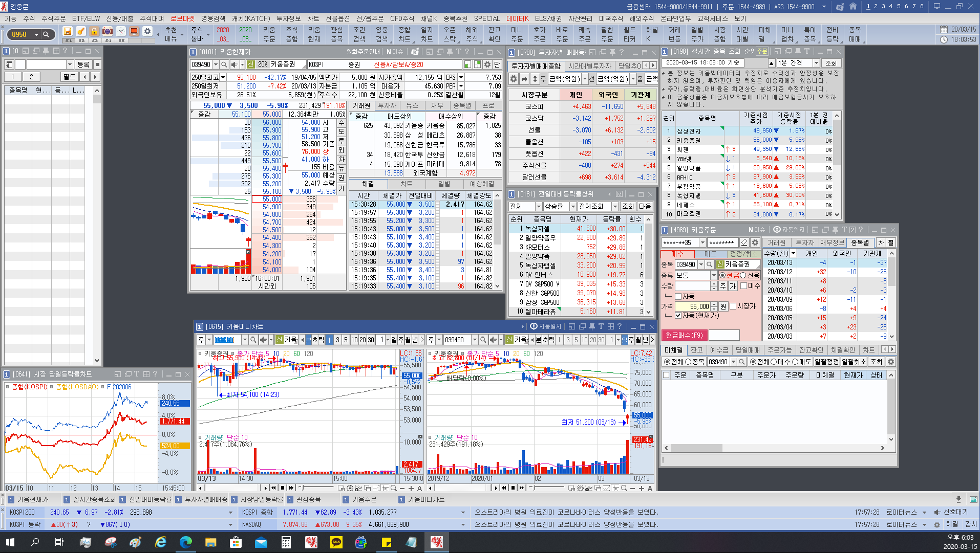Open stock code 039490 dropdown in 키움현재가
The image size is (980, 553).
216,64
